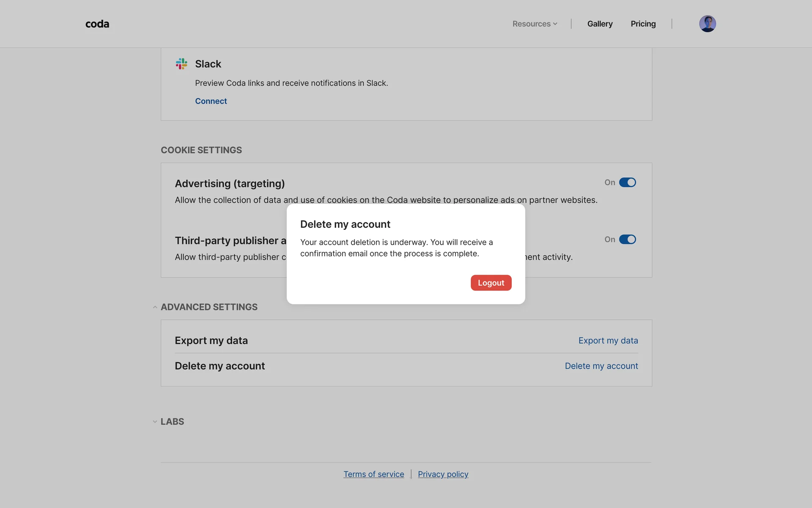The width and height of the screenshot is (812, 508).
Task: Click the Labs heading text
Action: (x=172, y=422)
